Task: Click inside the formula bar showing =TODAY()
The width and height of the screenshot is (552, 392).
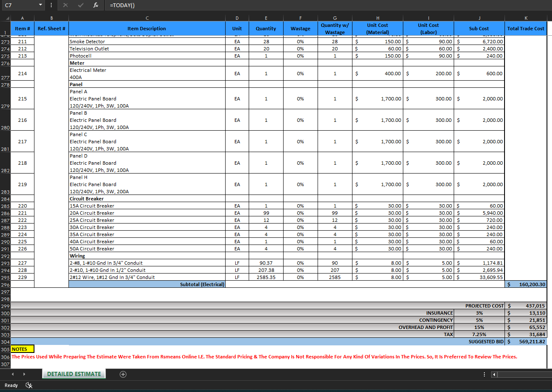Action: (294, 5)
